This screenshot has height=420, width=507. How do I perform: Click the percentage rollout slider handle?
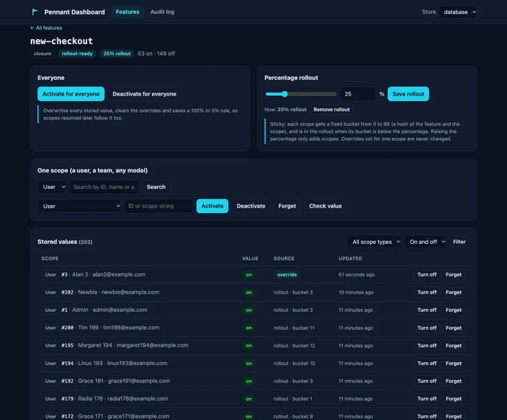pyautogui.click(x=284, y=94)
